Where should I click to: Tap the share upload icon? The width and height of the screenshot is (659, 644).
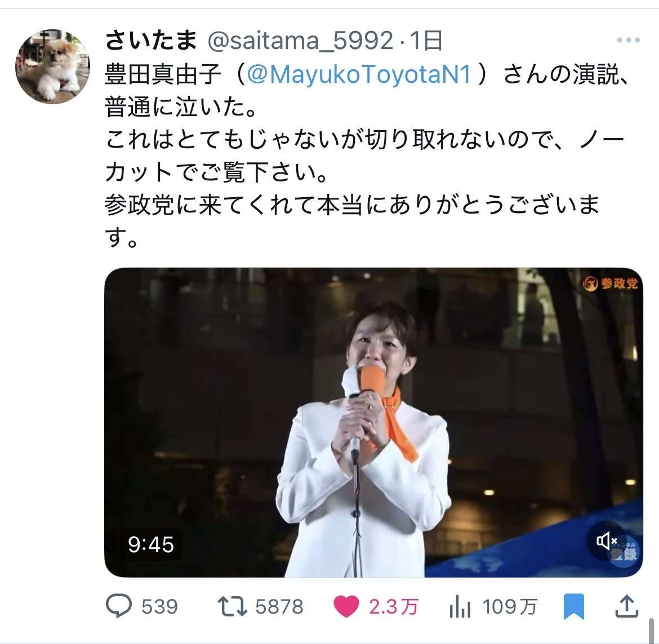click(x=627, y=606)
